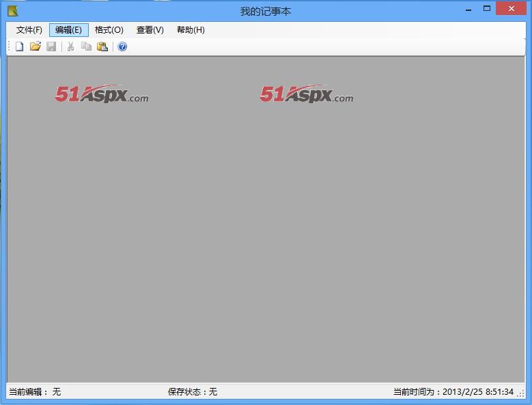The image size is (532, 405).
Task: Click the 当前编辑：无 status text
Action: coord(35,392)
